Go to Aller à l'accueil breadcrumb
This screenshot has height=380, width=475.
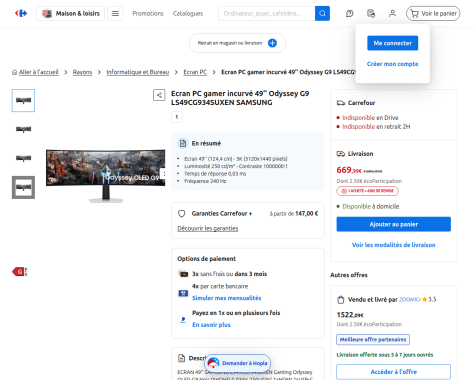pyautogui.click(x=38, y=72)
